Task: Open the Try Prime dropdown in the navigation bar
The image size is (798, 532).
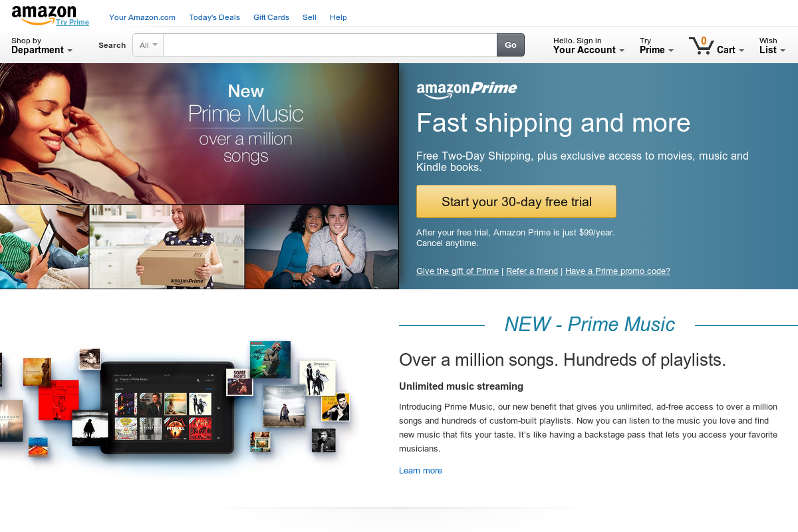Action: [x=656, y=46]
